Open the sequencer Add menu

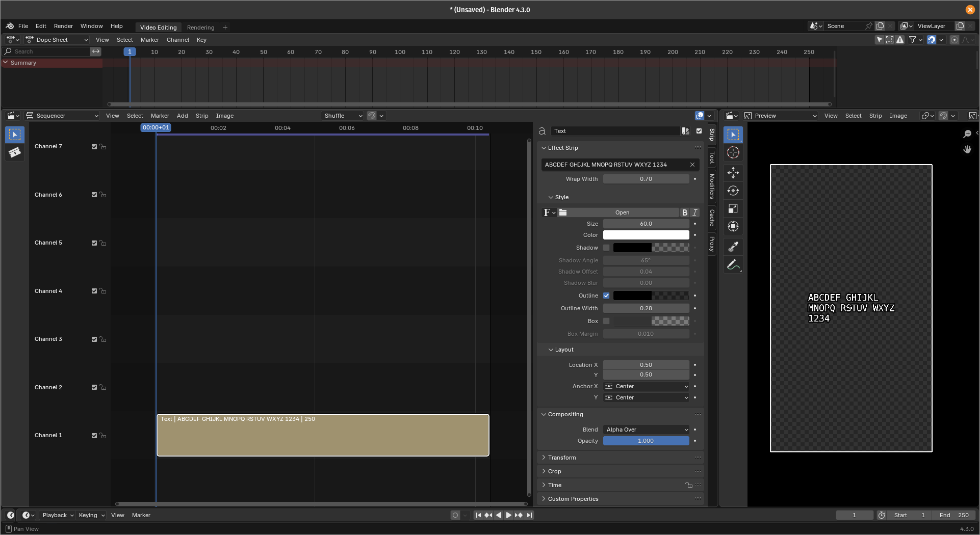tap(182, 116)
